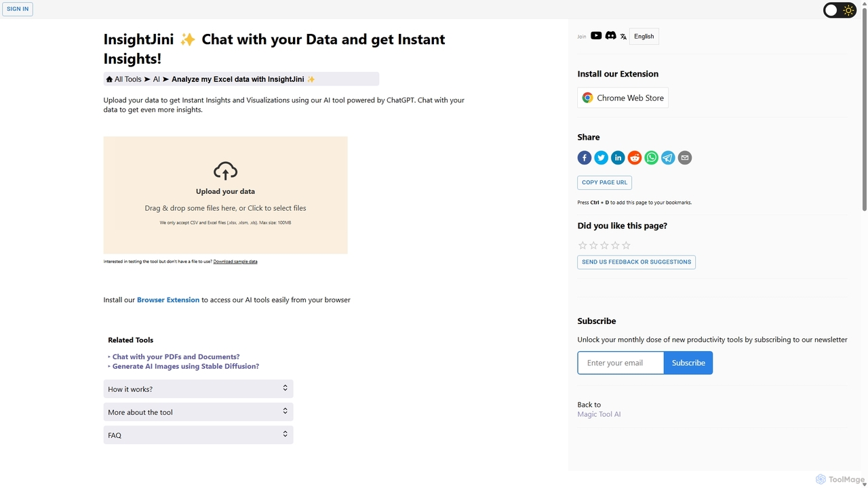Open the Browser Extension link
The width and height of the screenshot is (868, 488).
(168, 300)
